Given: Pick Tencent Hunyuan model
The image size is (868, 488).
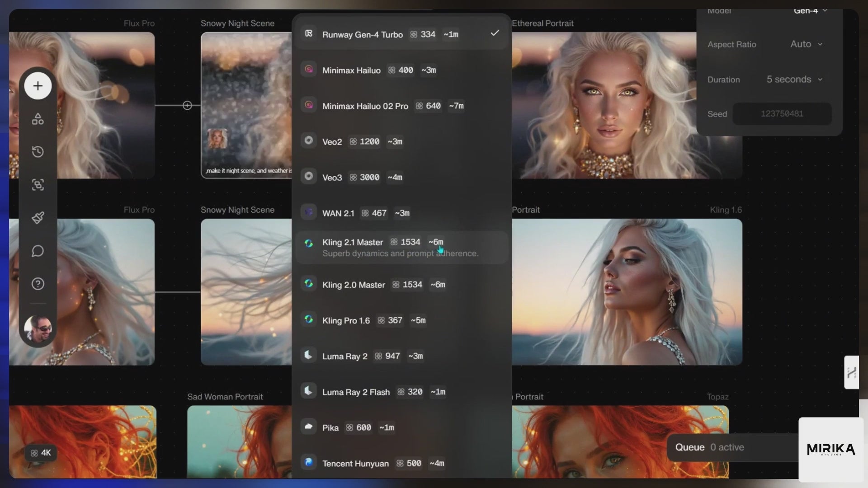Looking at the screenshot, I should (x=401, y=463).
